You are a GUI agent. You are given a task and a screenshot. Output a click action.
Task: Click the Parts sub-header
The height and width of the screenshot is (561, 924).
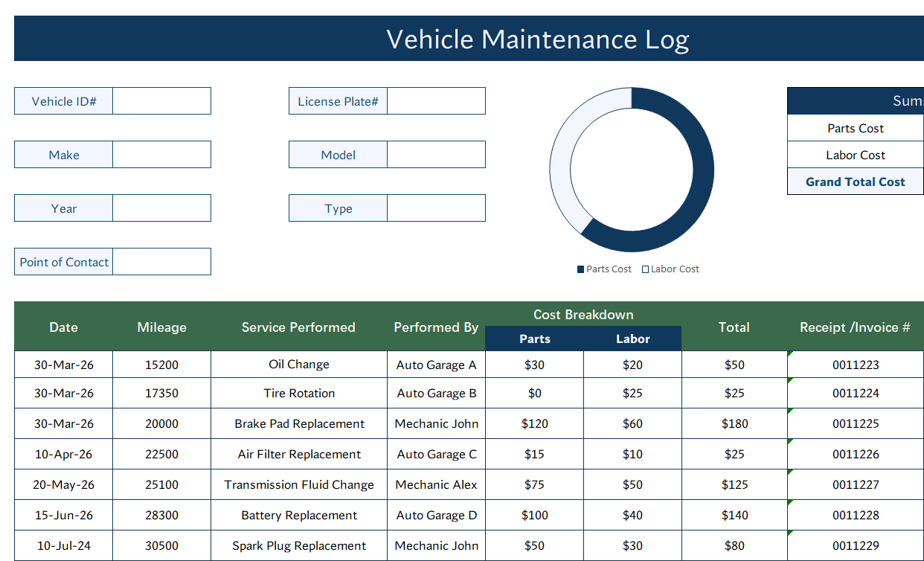535,339
